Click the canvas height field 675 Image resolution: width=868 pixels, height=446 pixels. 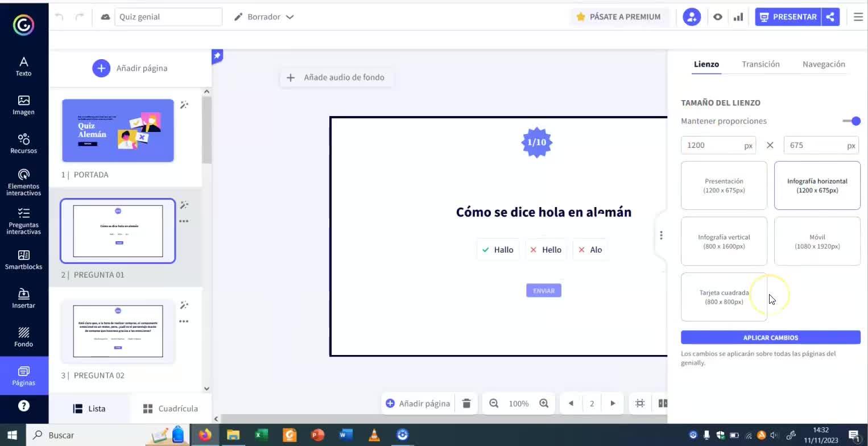point(821,145)
